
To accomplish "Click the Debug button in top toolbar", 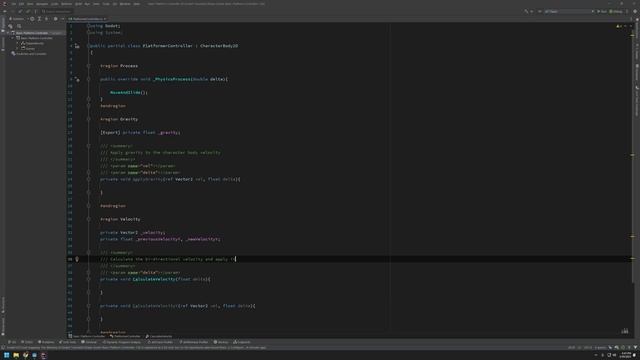I will coord(616,11).
